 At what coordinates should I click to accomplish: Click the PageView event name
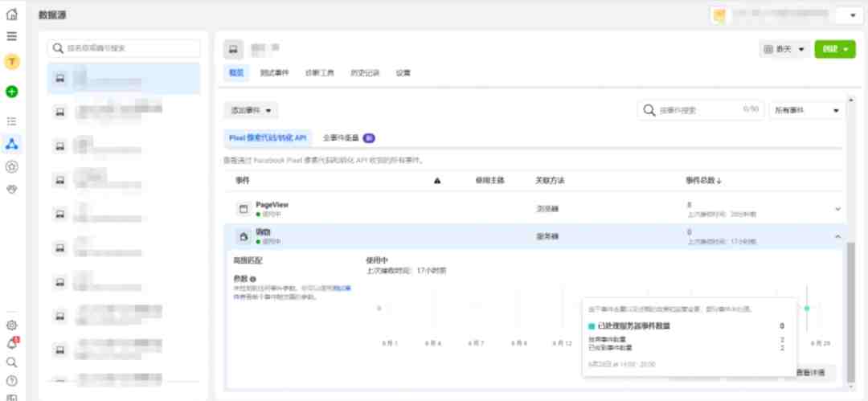272,204
